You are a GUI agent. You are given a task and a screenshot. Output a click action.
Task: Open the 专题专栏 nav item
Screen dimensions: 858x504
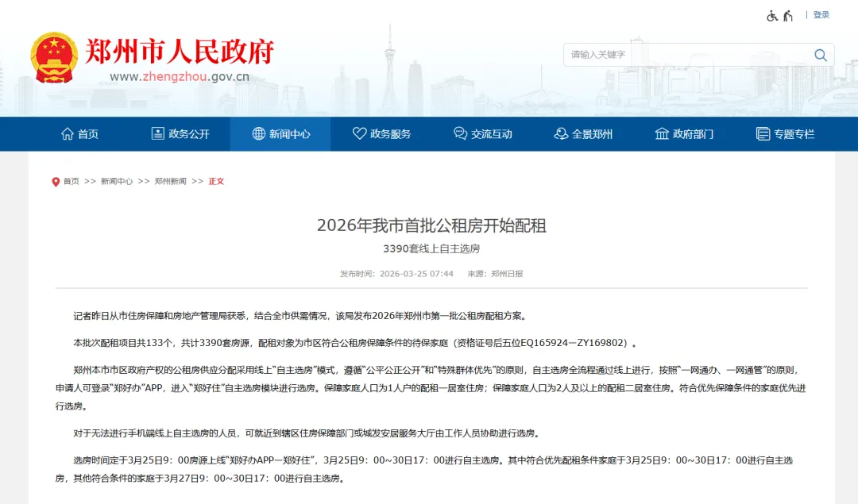coord(785,134)
